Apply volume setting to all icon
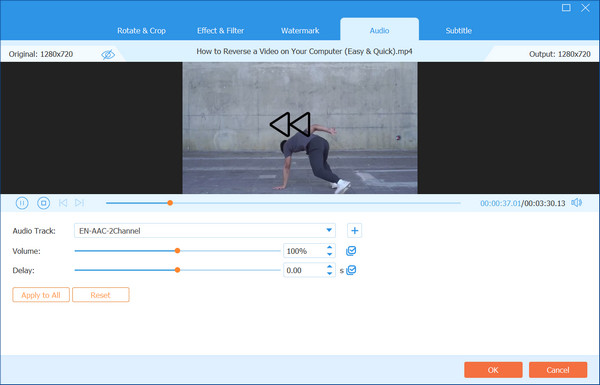This screenshot has height=385, width=600. pyautogui.click(x=351, y=251)
